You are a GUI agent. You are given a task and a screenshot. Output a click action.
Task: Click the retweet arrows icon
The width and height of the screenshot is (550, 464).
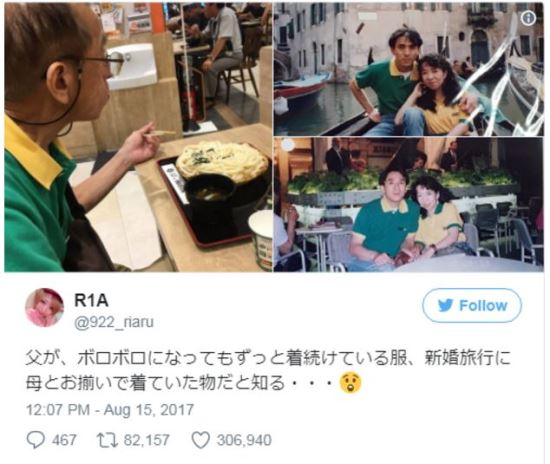[108, 440]
